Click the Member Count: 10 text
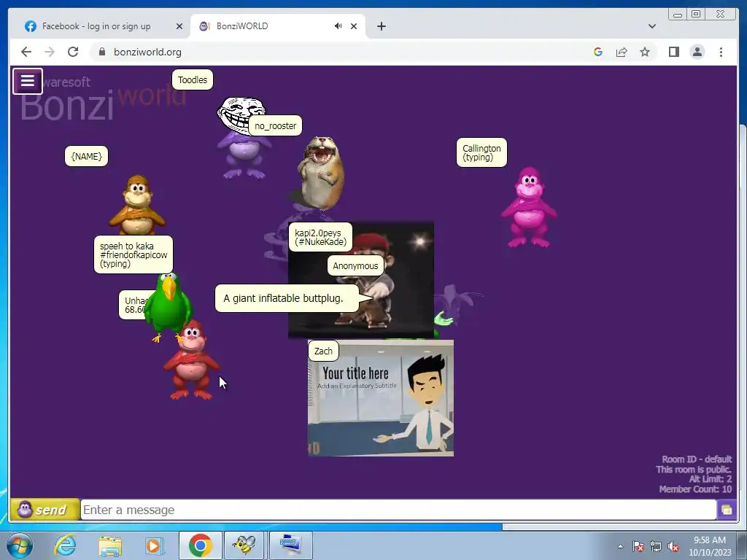 pos(695,489)
